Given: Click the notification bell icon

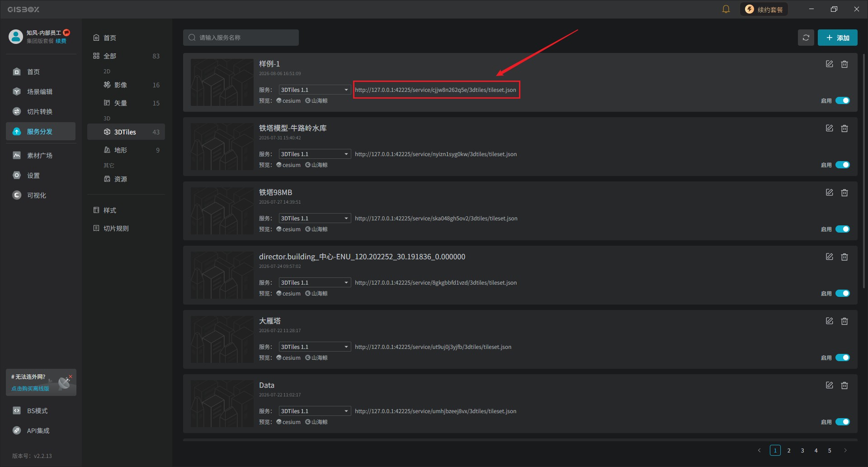Looking at the screenshot, I should pyautogui.click(x=726, y=9).
